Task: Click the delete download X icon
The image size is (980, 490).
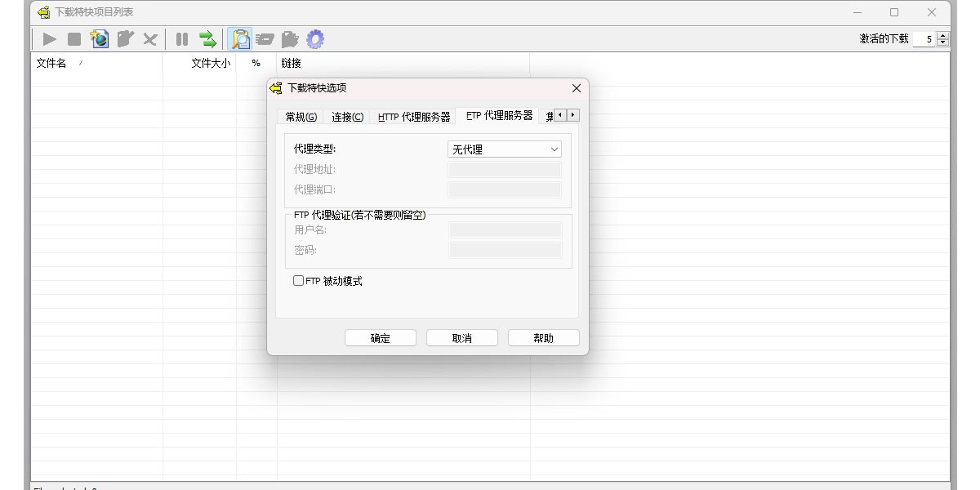Action: 150,38
